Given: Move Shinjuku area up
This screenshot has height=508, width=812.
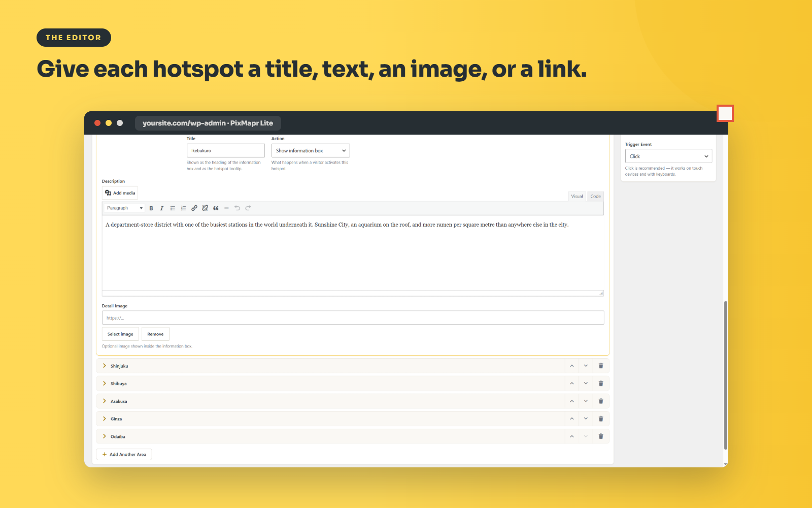Looking at the screenshot, I should pos(572,366).
